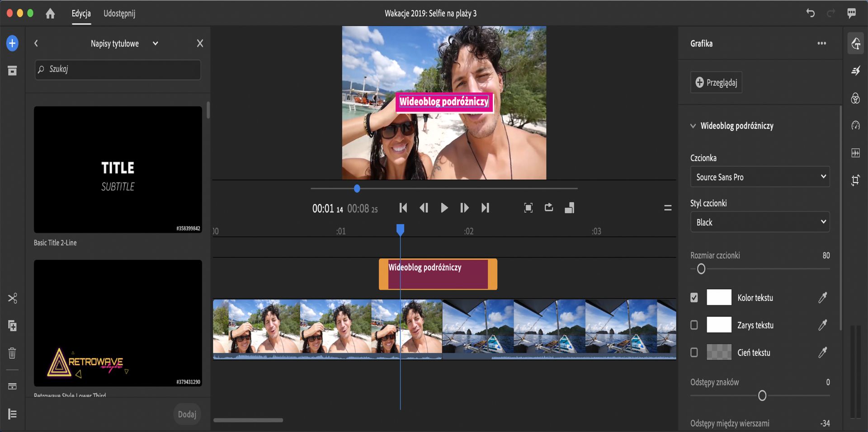
Task: Click the Rozmiar czcionki value 80
Action: tap(826, 255)
